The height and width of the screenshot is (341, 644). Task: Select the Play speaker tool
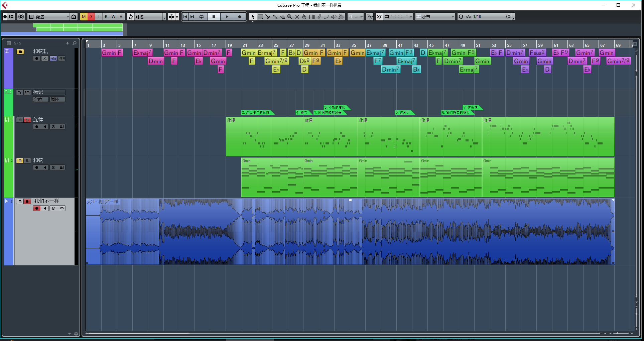click(334, 16)
